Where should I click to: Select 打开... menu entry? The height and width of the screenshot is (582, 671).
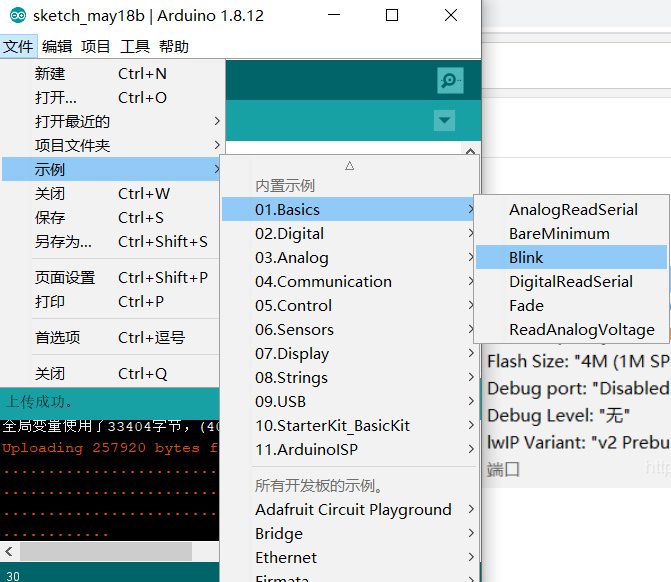tap(112, 98)
